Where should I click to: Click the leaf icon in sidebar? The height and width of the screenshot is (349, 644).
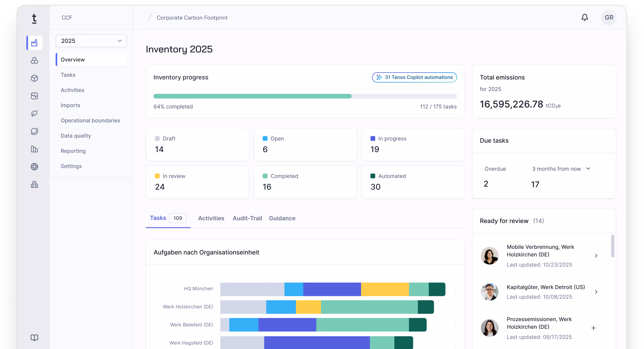point(34,114)
